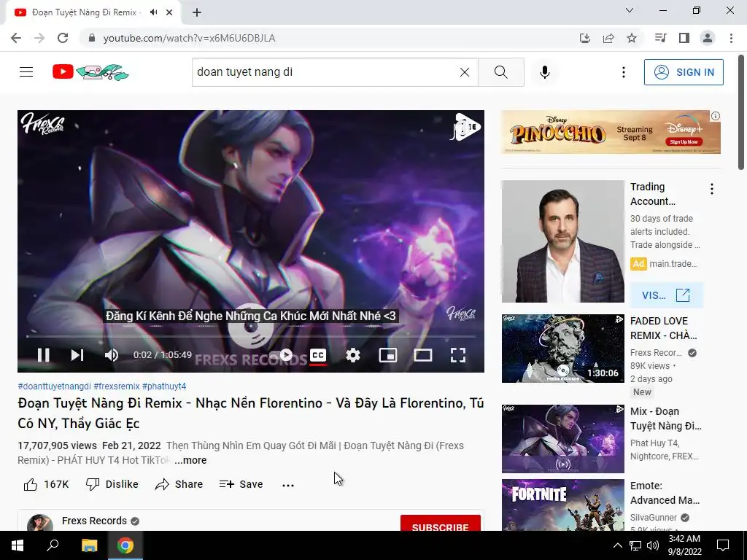Screen dimensions: 747x560
Task: Pause the video playback
Action: click(x=43, y=355)
